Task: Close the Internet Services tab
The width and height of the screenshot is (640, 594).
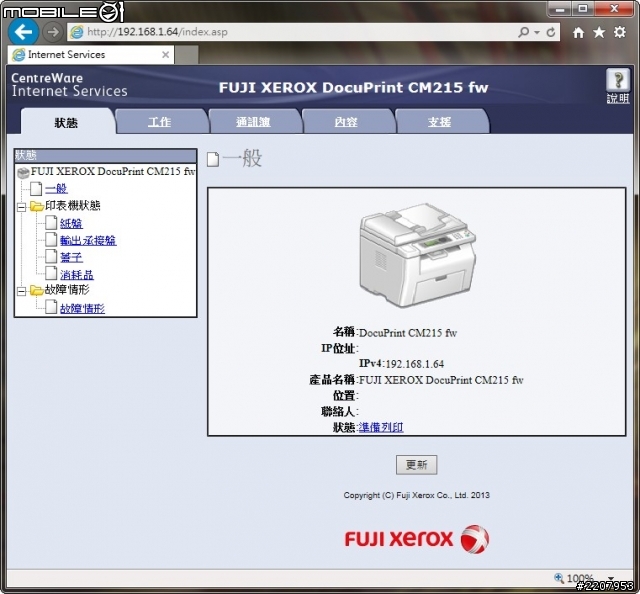Action: [165, 55]
